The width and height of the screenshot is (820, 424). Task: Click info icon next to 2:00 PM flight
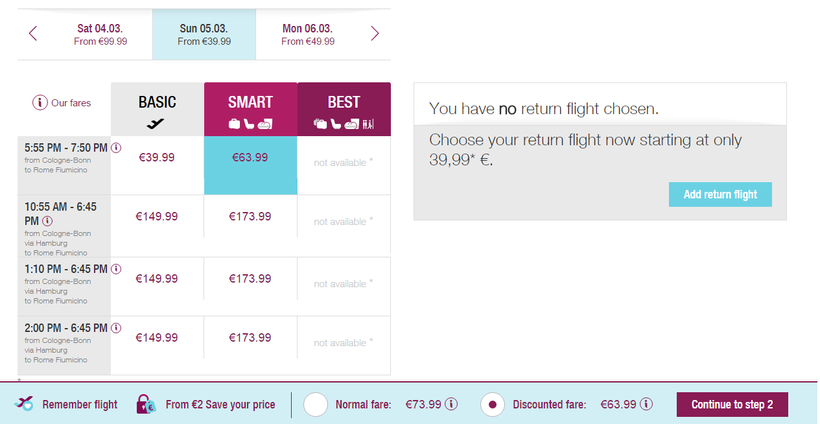coord(117,328)
